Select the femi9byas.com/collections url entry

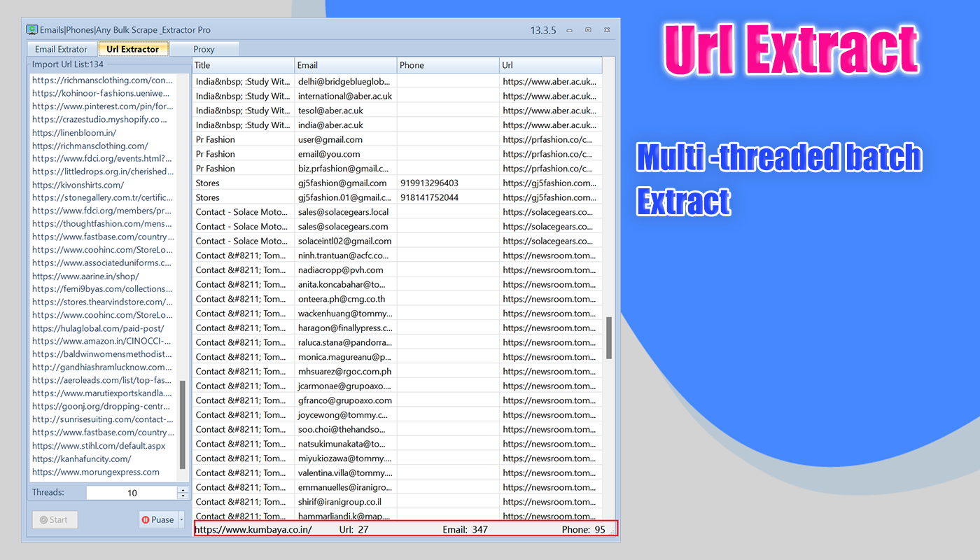103,288
